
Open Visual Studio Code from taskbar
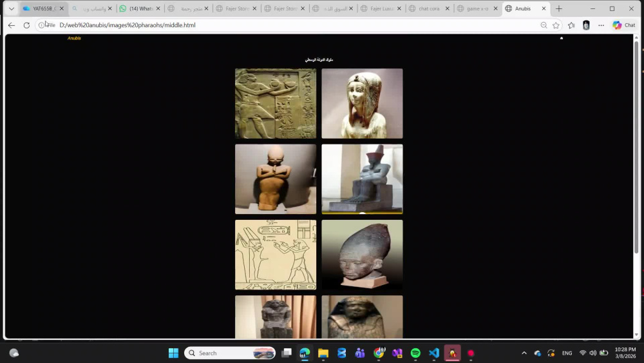[434, 353]
